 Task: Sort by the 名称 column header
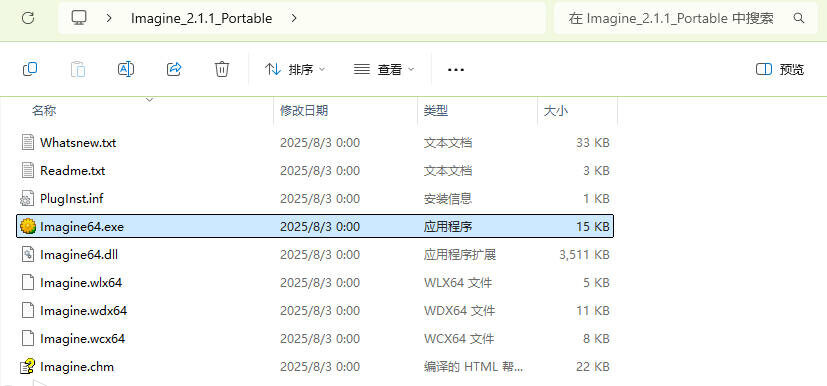(44, 111)
